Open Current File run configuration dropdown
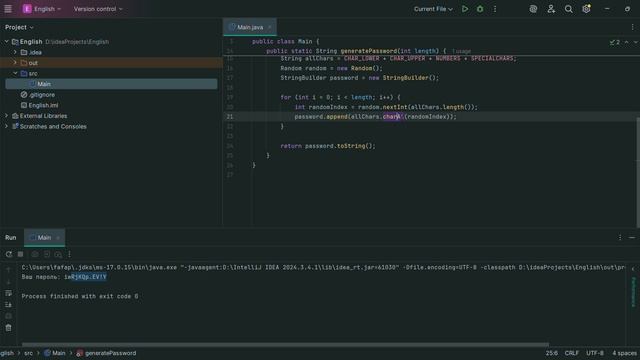The image size is (640, 360). [433, 9]
